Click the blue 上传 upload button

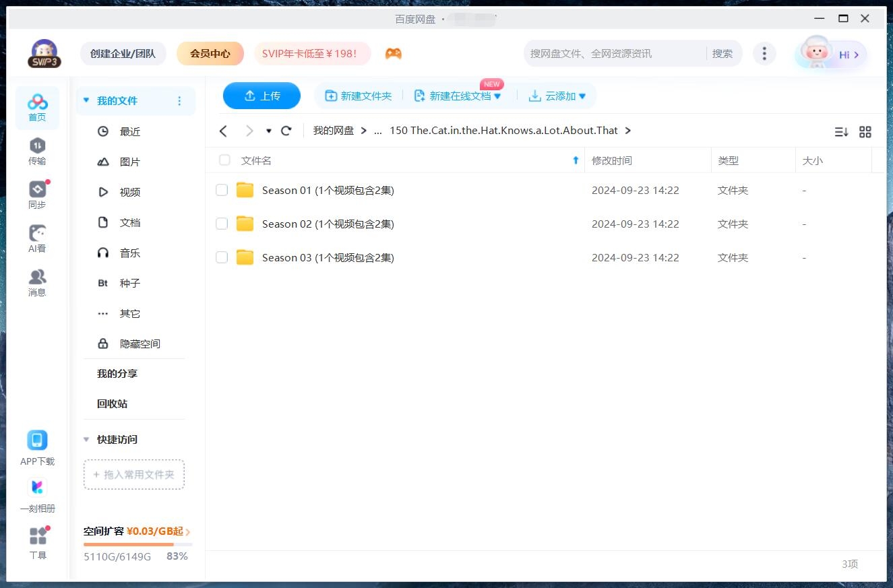[x=261, y=96]
